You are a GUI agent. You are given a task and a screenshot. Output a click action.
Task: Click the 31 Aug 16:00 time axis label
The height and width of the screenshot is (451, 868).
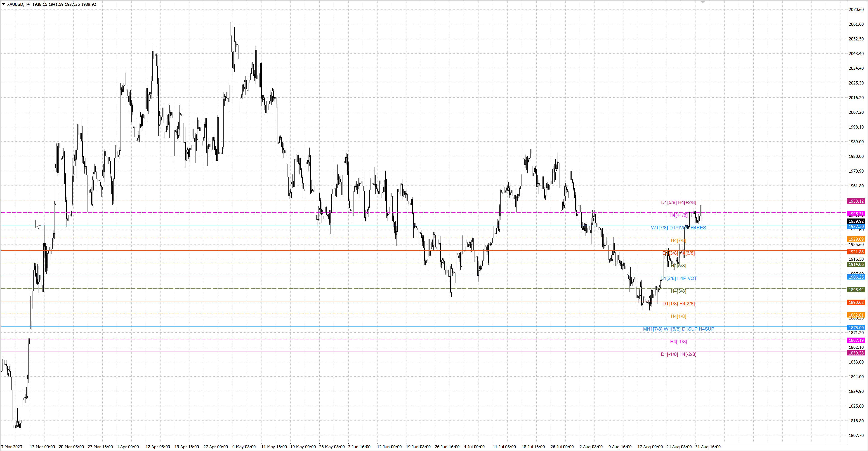tap(708, 447)
